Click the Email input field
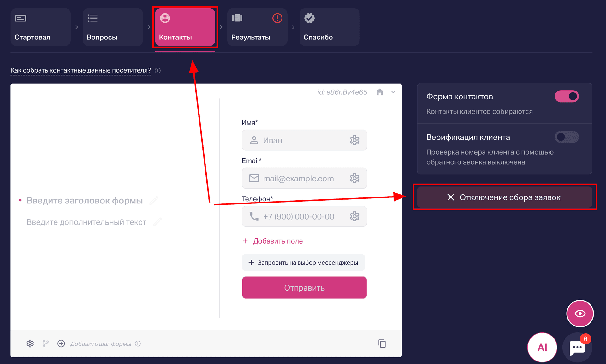This screenshot has width=606, height=364. coord(304,178)
